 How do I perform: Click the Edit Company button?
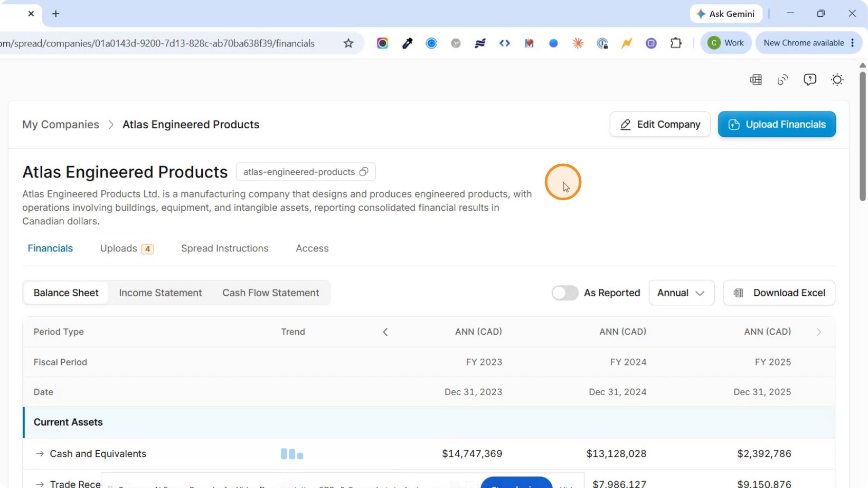[x=660, y=124]
